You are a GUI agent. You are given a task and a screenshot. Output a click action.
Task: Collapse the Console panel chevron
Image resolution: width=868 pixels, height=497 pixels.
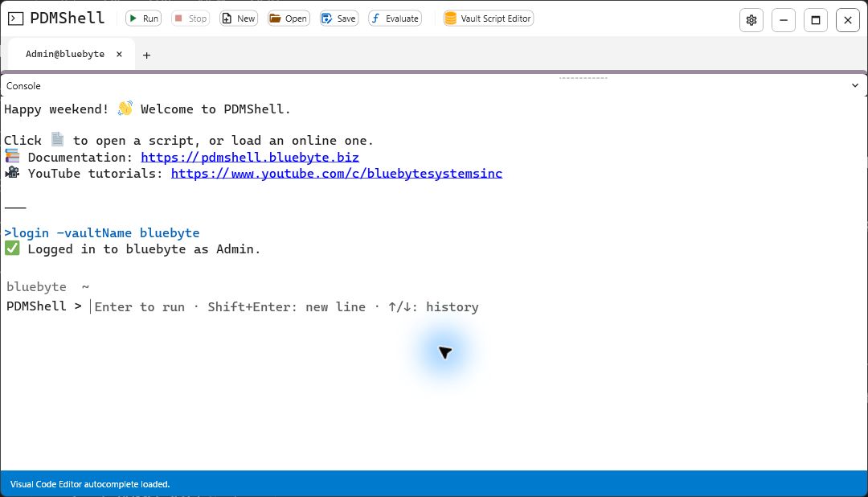pos(854,86)
